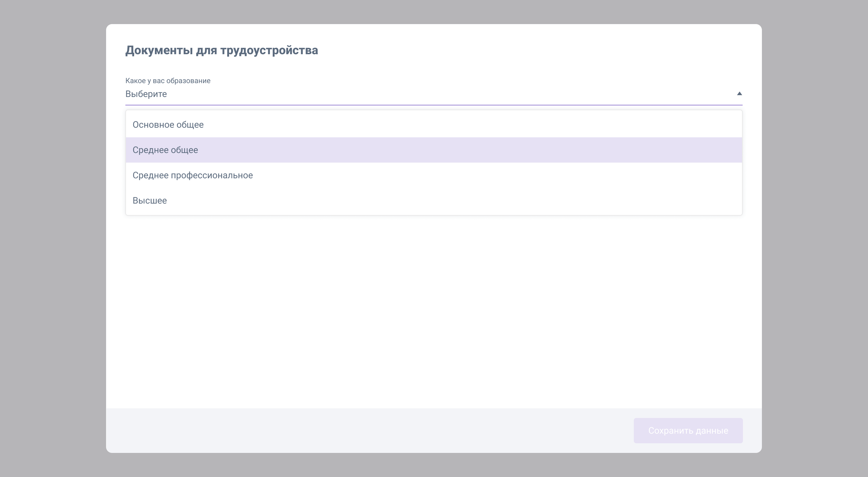The image size is (868, 477).
Task: Click dark overlay above the dialog
Action: click(434, 11)
